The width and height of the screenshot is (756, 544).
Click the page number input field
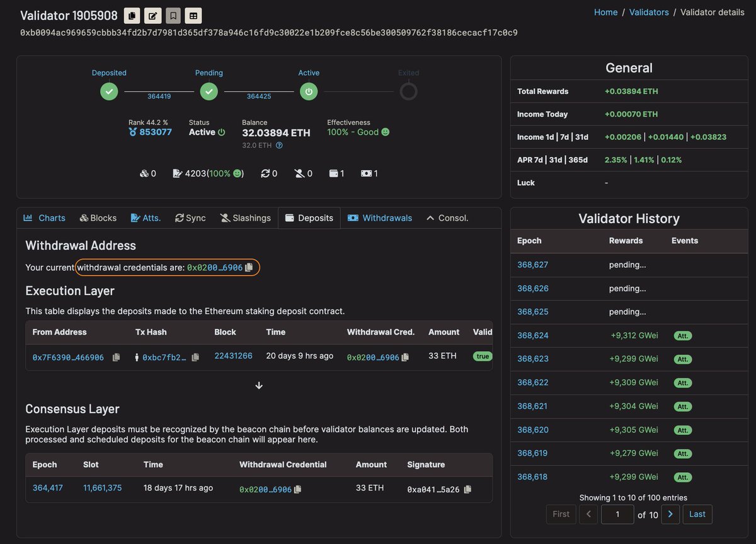[617, 514]
